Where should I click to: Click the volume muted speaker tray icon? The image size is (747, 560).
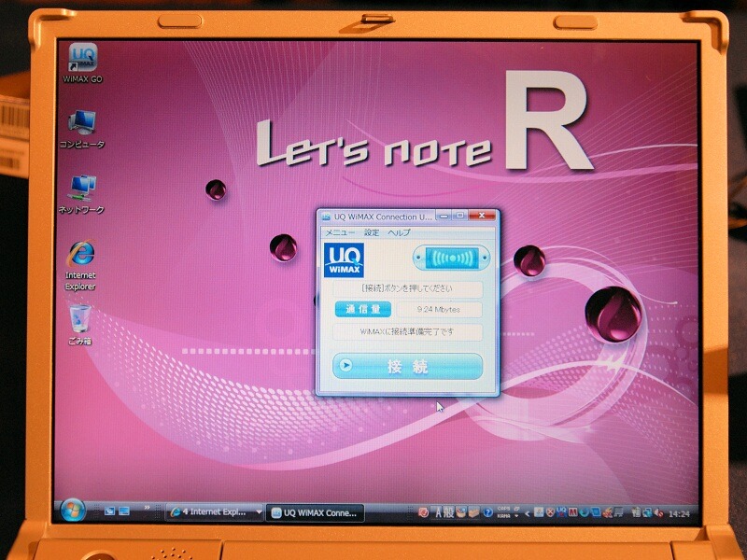[x=659, y=512]
